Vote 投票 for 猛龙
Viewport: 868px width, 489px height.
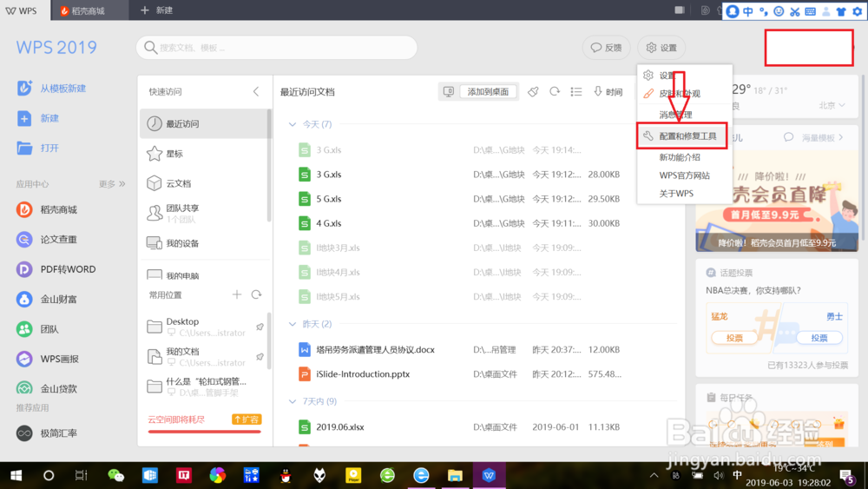coord(734,338)
